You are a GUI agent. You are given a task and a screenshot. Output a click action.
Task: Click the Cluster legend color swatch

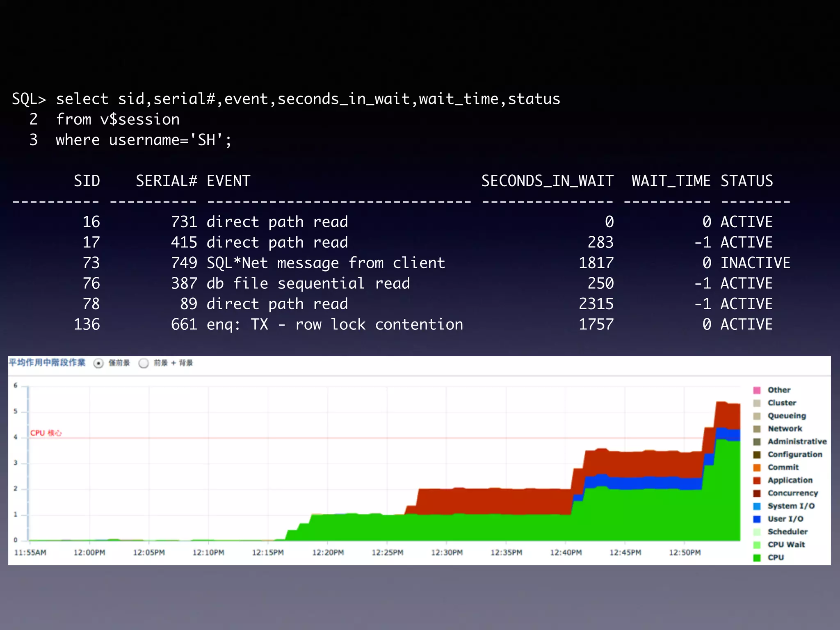pos(757,403)
